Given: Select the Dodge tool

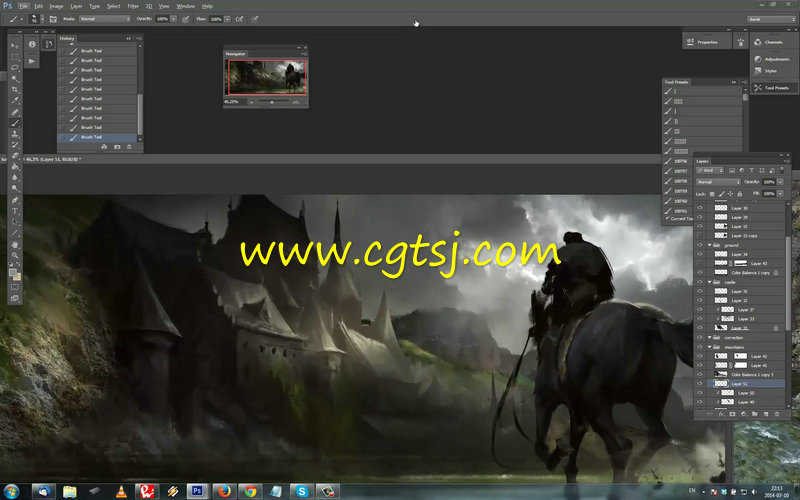Looking at the screenshot, I should pos(15,189).
